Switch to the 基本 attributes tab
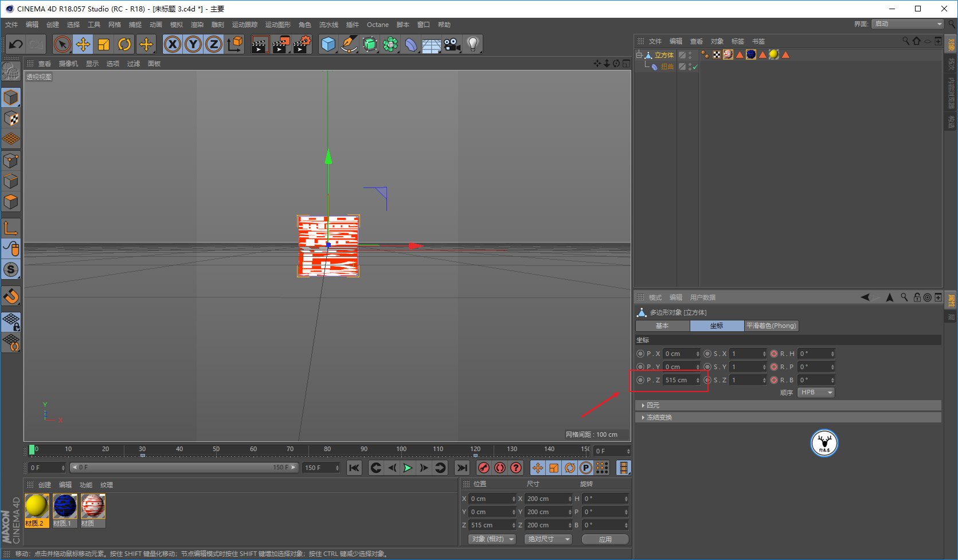The width and height of the screenshot is (958, 560). 662,326
